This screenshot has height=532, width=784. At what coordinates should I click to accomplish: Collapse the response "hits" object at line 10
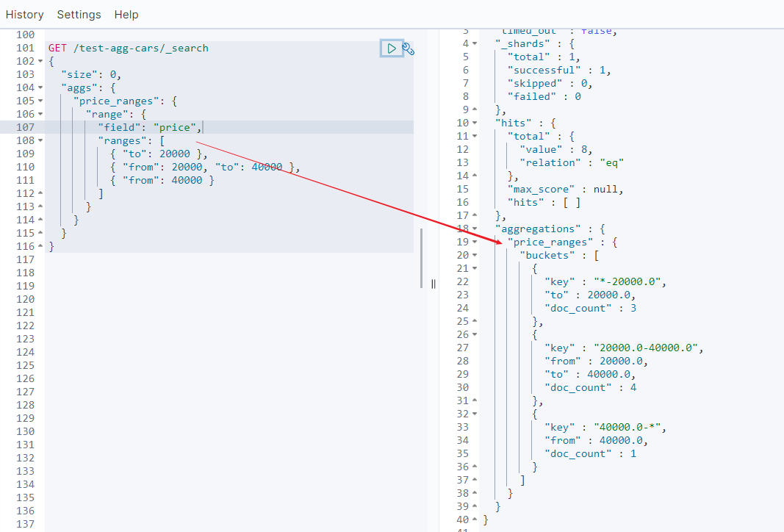coord(475,123)
